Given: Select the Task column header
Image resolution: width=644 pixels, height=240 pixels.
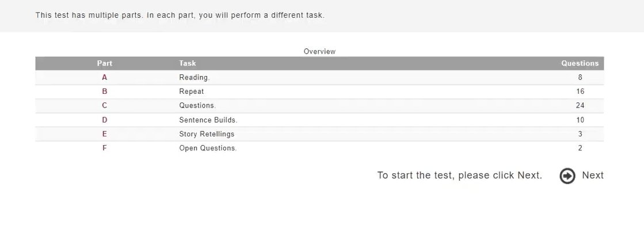Looking at the screenshot, I should click(x=187, y=63).
